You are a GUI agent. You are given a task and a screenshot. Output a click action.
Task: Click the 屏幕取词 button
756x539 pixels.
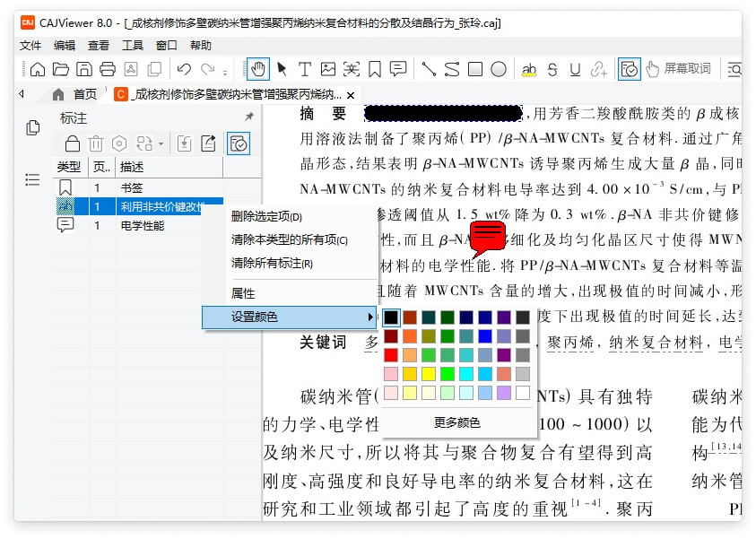tap(679, 69)
